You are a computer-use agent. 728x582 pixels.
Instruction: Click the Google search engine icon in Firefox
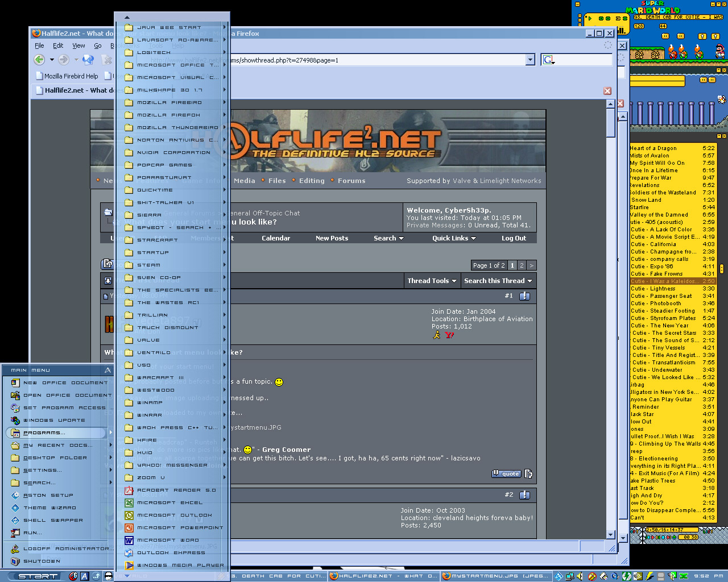click(x=548, y=60)
